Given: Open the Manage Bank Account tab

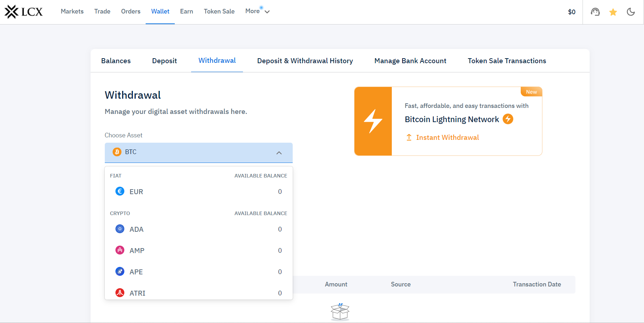Looking at the screenshot, I should coord(410,61).
